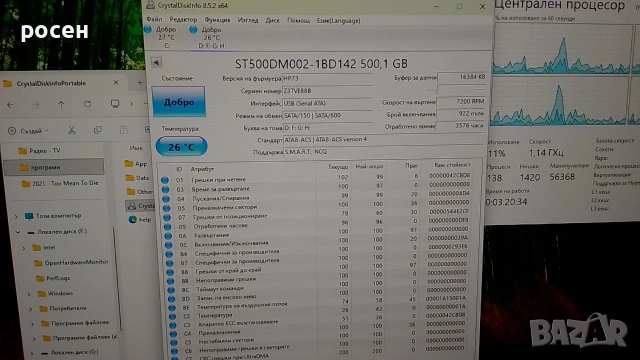Select the D: F: G: H: disk tab
640x360 pixels.
pyautogui.click(x=212, y=38)
